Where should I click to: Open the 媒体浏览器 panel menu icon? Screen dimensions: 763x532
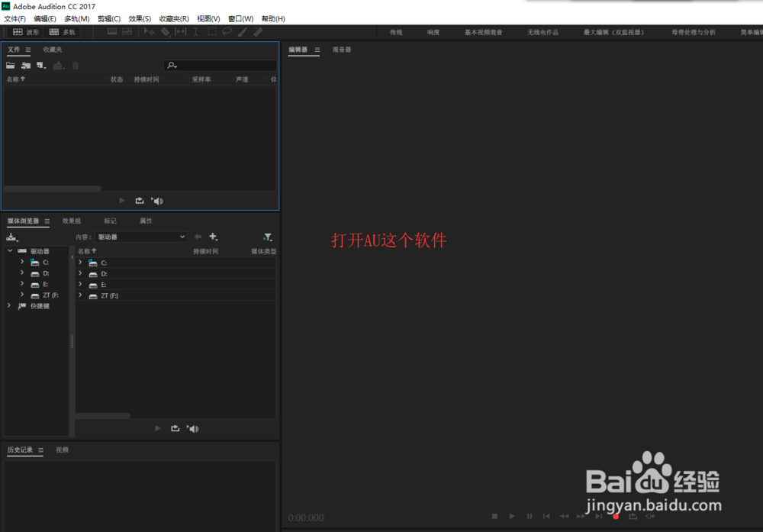click(47, 221)
